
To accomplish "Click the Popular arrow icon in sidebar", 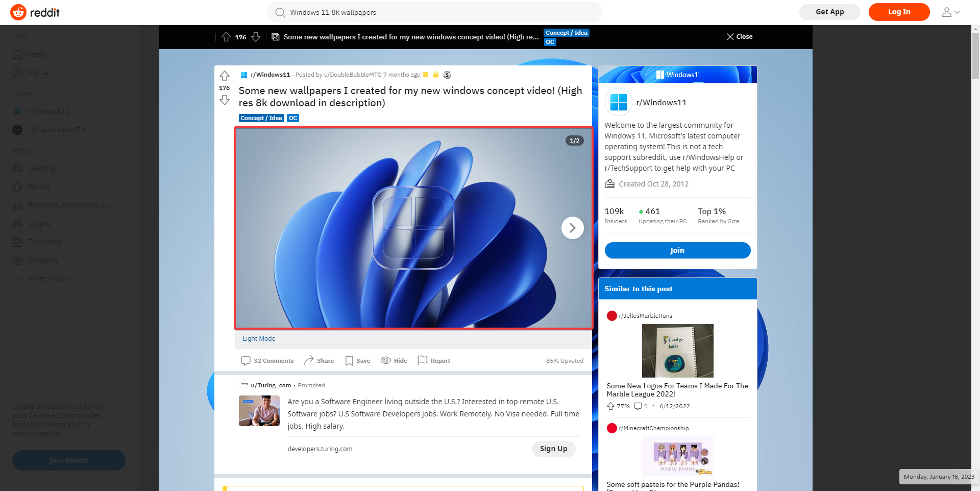I will pos(17,73).
